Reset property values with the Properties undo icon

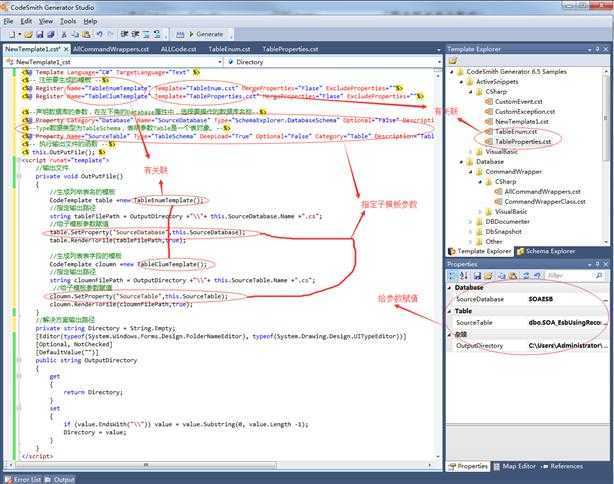coord(537,276)
